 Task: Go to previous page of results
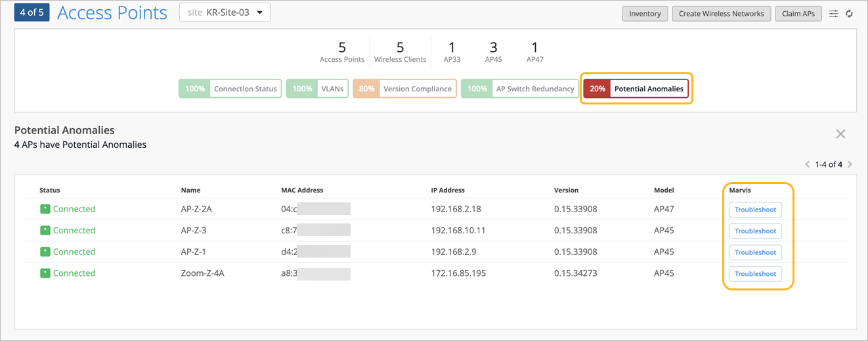tap(808, 164)
